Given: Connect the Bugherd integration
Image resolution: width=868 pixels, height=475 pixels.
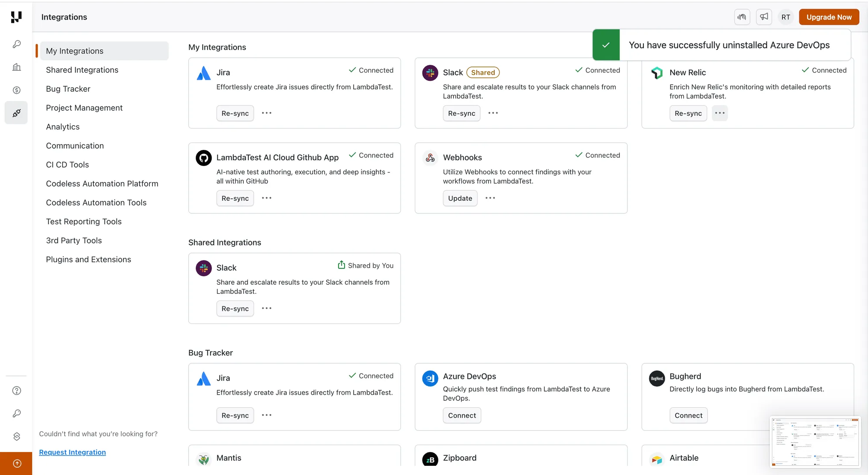Looking at the screenshot, I should (x=689, y=415).
